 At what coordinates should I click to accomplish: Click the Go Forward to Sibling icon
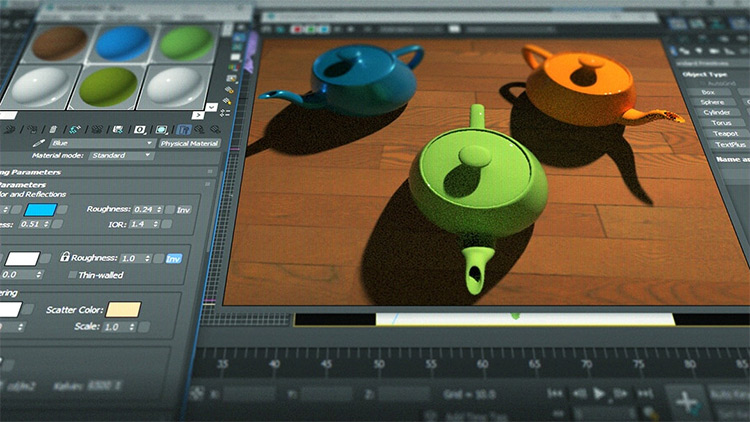click(216, 129)
